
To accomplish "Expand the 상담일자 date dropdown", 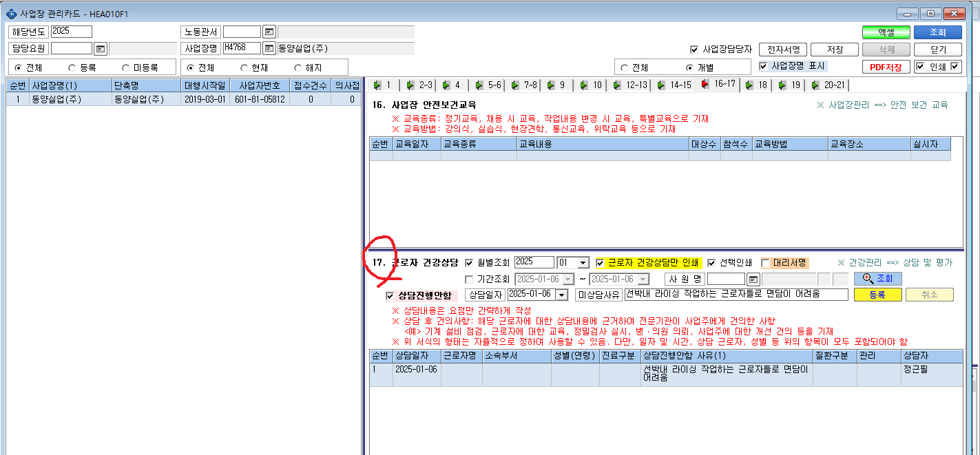I will [566, 295].
